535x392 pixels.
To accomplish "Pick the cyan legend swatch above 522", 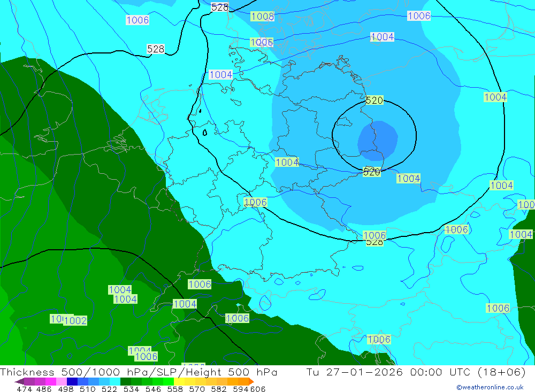I will (x=115, y=381).
